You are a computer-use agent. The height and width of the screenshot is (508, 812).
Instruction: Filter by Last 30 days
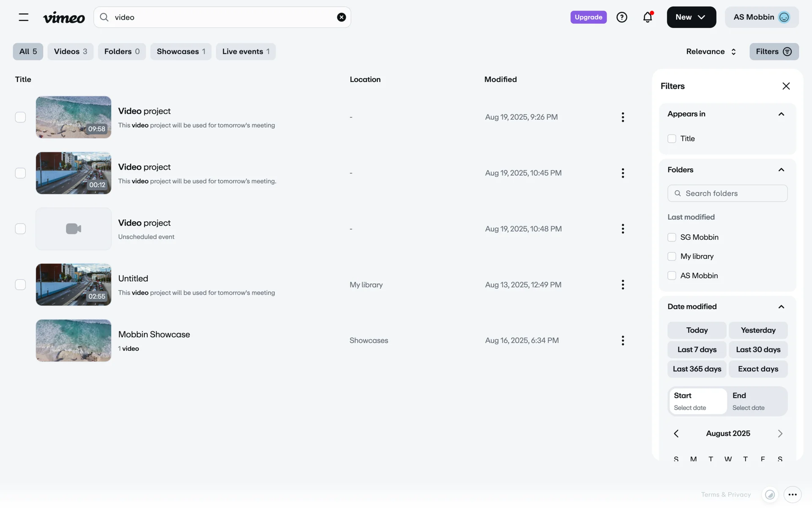click(x=758, y=350)
